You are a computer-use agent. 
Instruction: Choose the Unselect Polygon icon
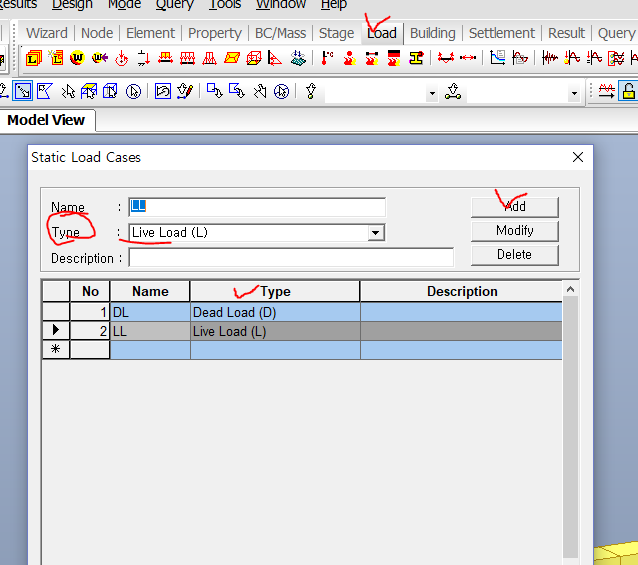coord(237,91)
